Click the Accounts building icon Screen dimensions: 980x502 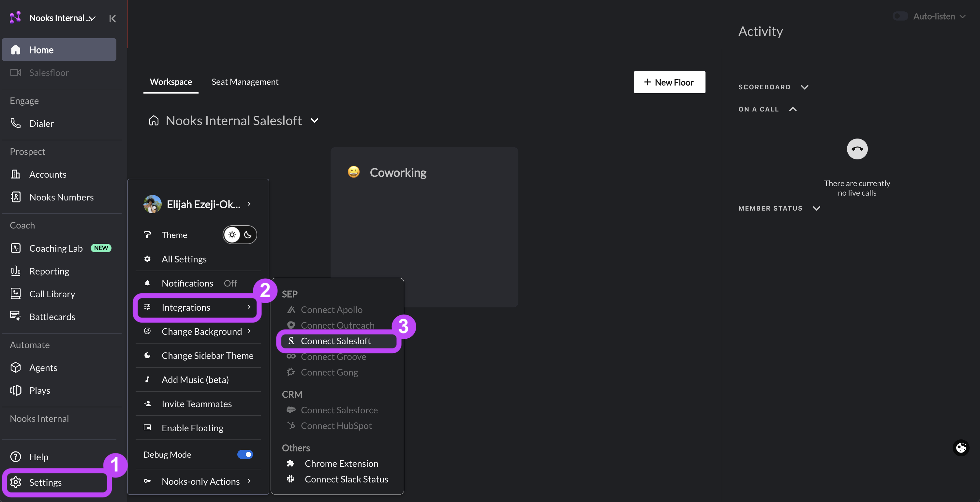click(16, 174)
